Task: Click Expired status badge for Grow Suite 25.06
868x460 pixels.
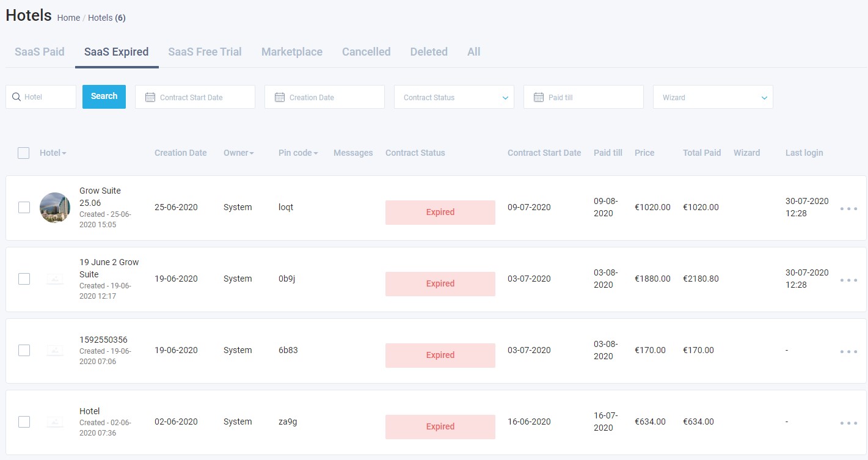Action: pyautogui.click(x=440, y=213)
